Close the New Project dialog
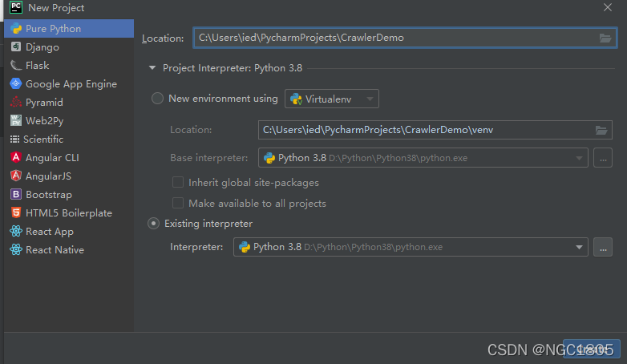This screenshot has width=627, height=364. 608,7
